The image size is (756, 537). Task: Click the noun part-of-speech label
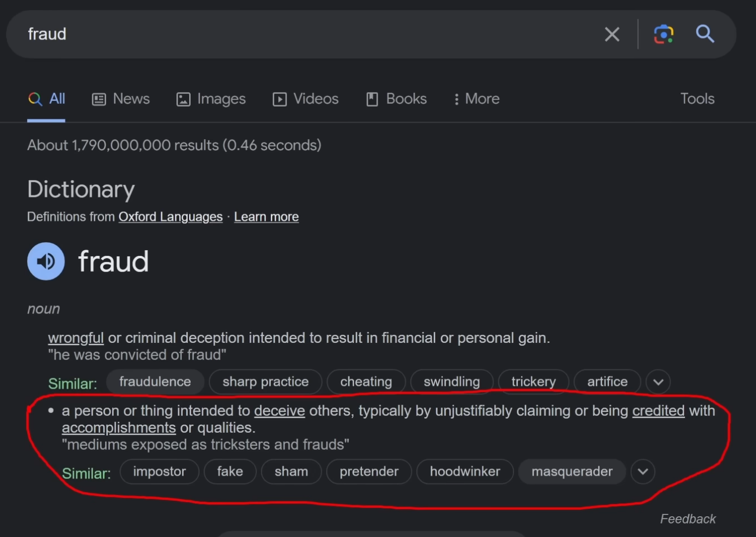[43, 309]
